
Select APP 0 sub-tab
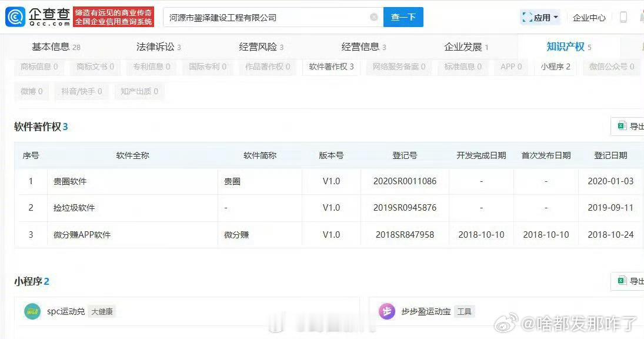511,67
